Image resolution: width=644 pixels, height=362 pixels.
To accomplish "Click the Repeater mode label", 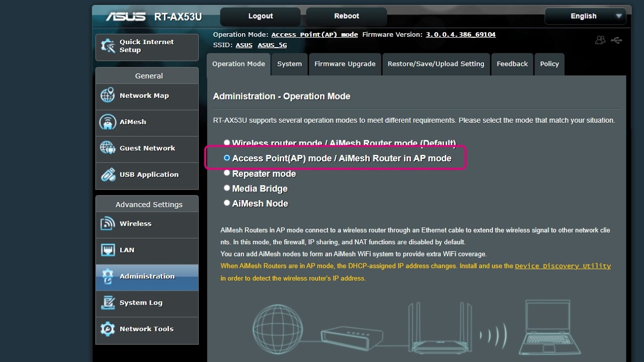I will [264, 173].
